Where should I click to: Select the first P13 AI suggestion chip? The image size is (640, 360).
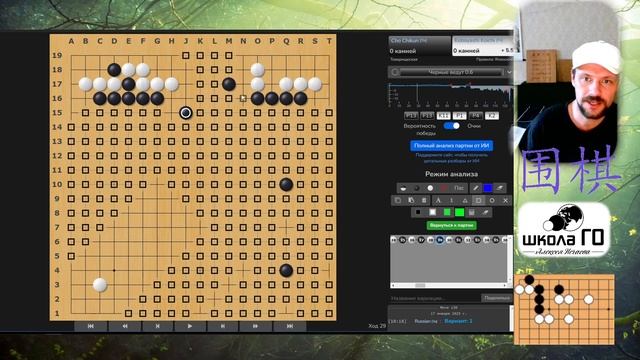[411, 116]
